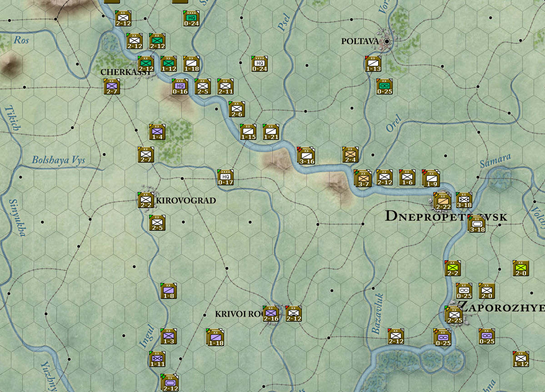Select the 2-25 stack at Zaporozhye
Image resolution: width=545 pixels, height=392 pixels.
click(454, 315)
